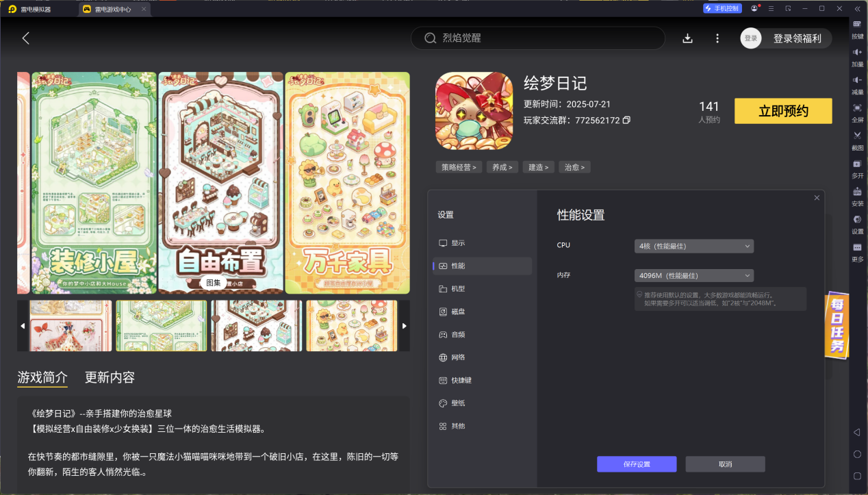Click the search field showing 烈焰觉醒

[538, 38]
